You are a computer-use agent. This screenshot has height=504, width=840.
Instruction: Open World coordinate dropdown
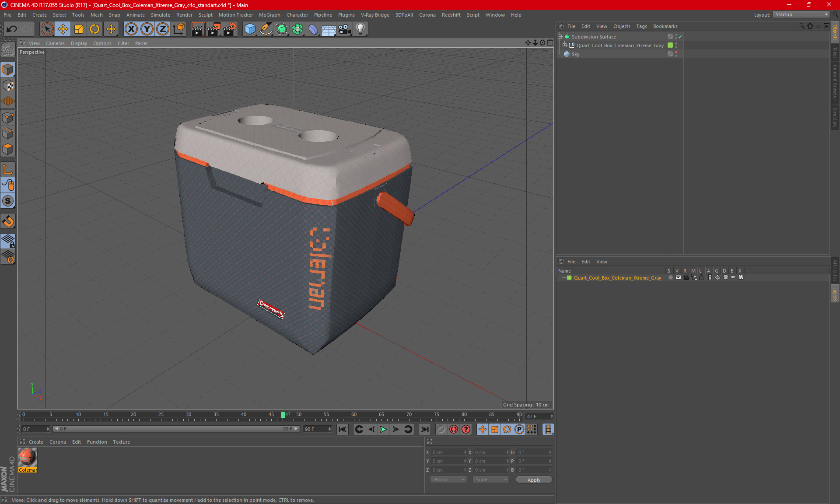point(448,479)
